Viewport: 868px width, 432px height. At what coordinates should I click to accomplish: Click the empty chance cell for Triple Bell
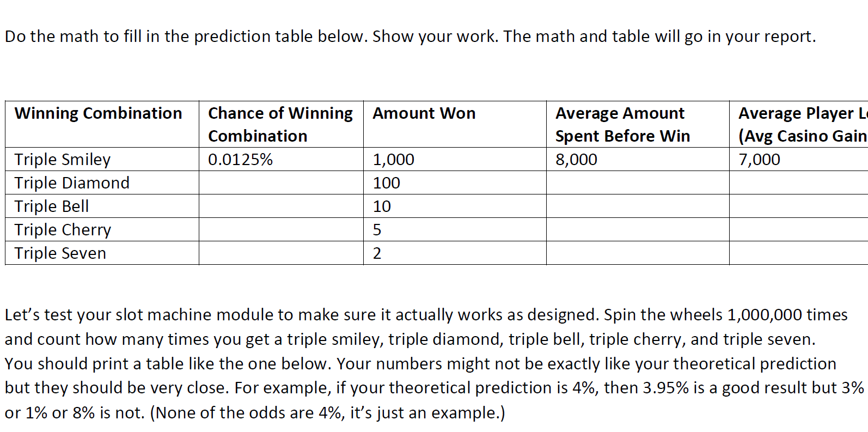click(x=281, y=206)
